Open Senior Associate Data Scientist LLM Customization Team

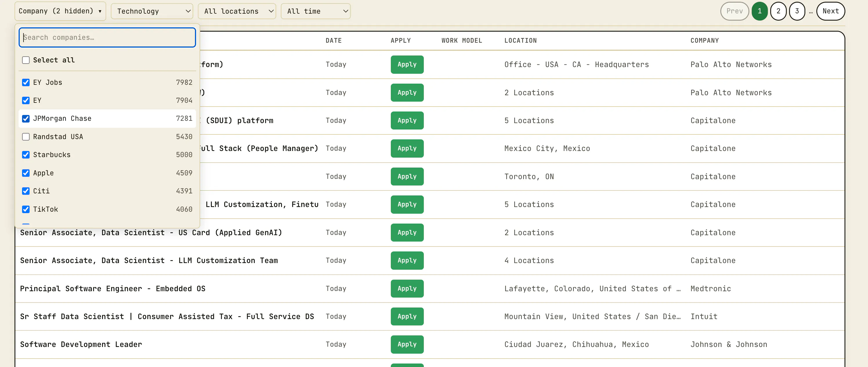149,261
